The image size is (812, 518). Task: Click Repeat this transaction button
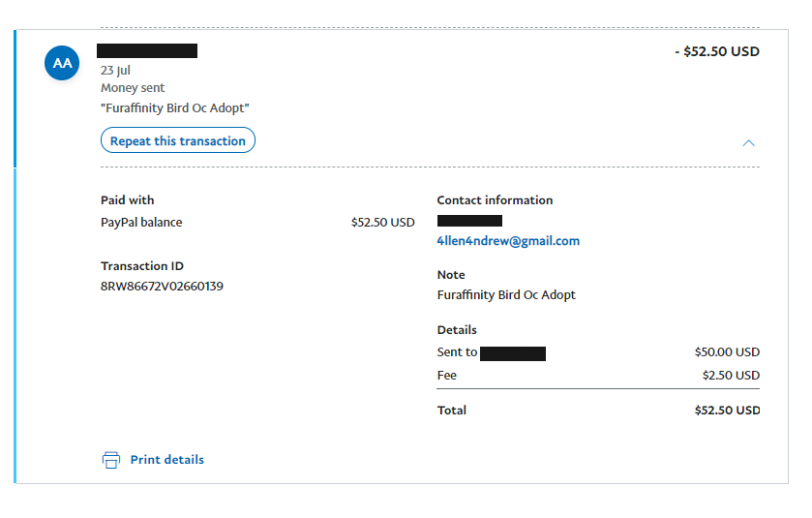pyautogui.click(x=178, y=140)
